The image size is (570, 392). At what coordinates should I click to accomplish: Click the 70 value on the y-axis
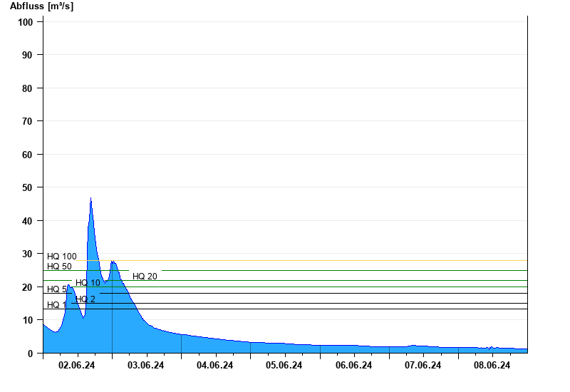(x=28, y=121)
